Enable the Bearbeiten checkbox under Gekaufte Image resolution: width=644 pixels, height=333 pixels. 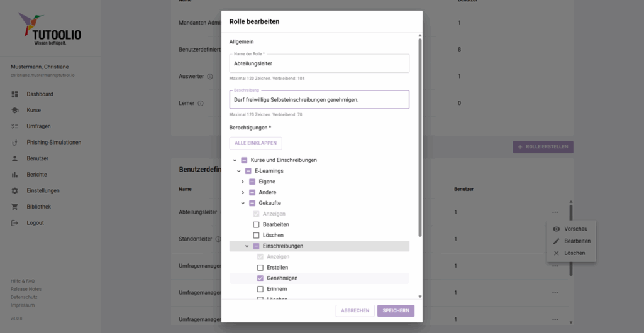pos(257,224)
